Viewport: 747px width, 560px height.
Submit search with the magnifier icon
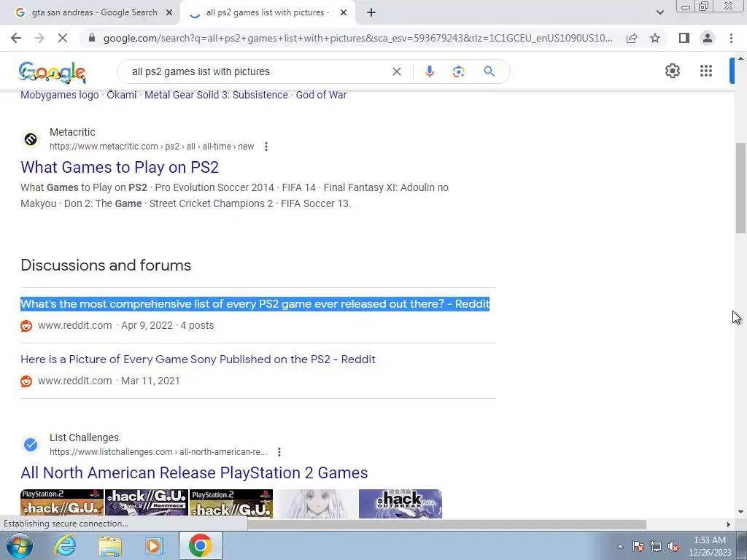click(489, 71)
